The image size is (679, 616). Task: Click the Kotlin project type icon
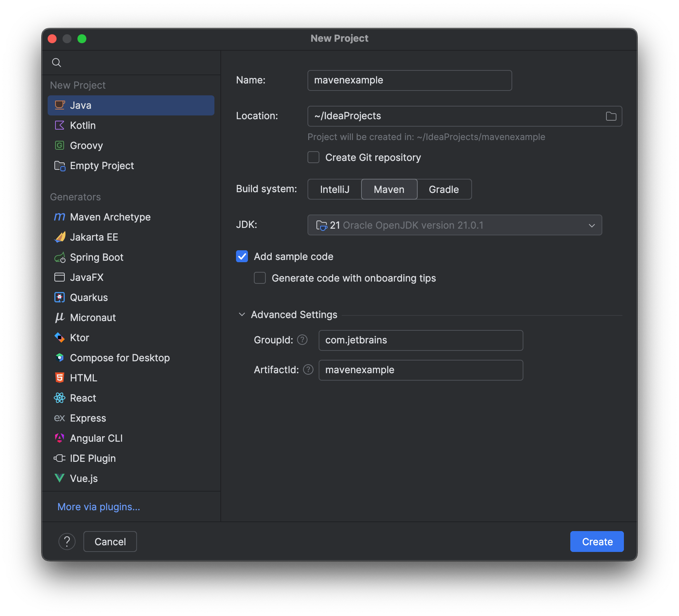(x=60, y=125)
